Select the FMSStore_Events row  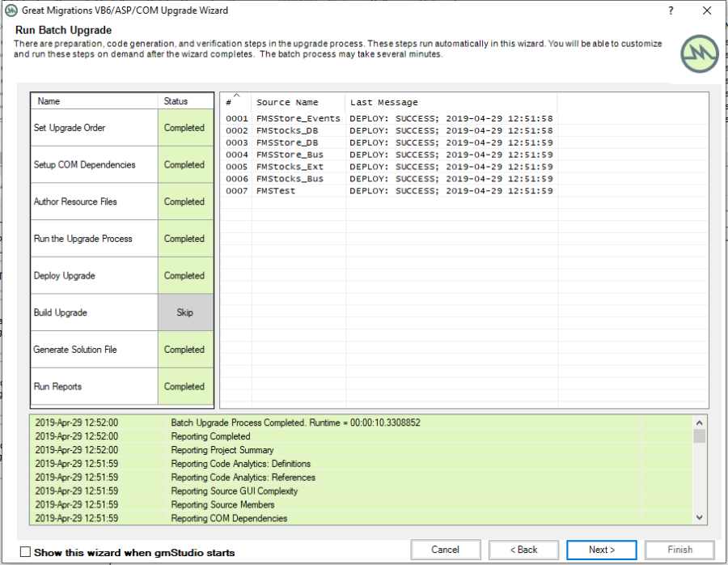298,119
